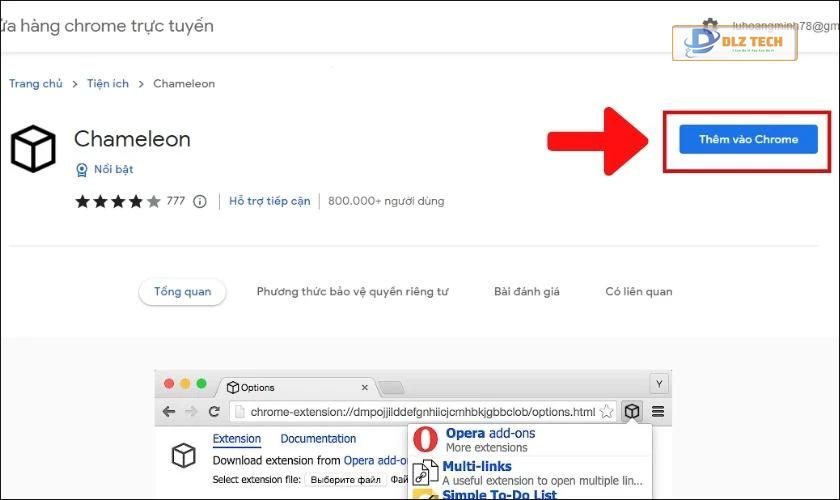Click the 800.000+ người dùng text
The image size is (840, 500).
386,201
